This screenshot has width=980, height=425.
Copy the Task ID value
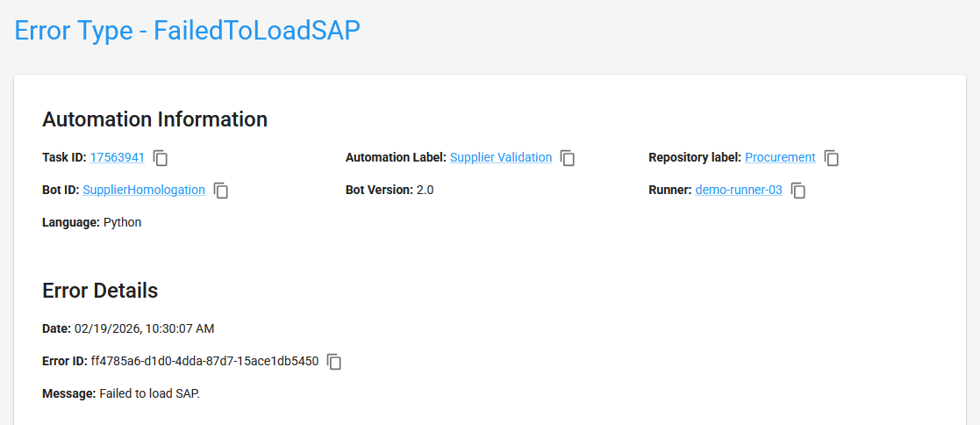click(161, 158)
